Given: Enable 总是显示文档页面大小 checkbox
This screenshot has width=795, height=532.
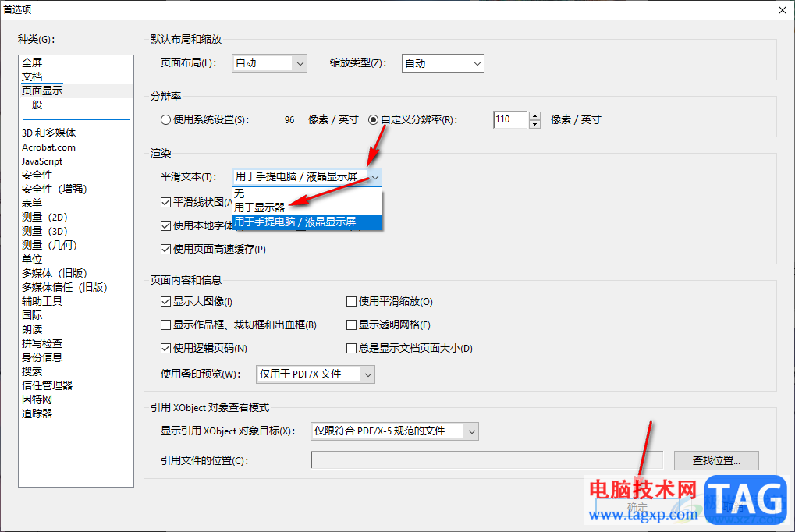Looking at the screenshot, I should tap(351, 349).
